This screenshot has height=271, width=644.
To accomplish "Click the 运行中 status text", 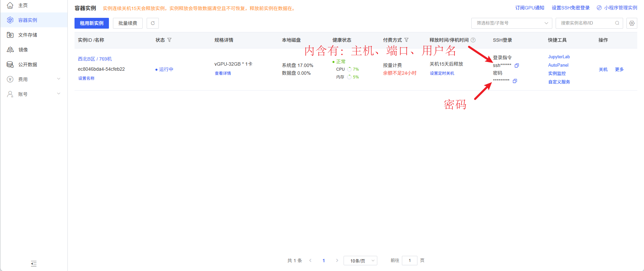I will pyautogui.click(x=166, y=69).
